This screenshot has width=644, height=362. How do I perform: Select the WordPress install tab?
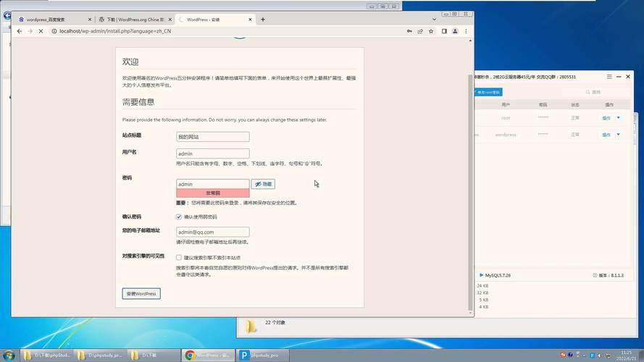214,20
